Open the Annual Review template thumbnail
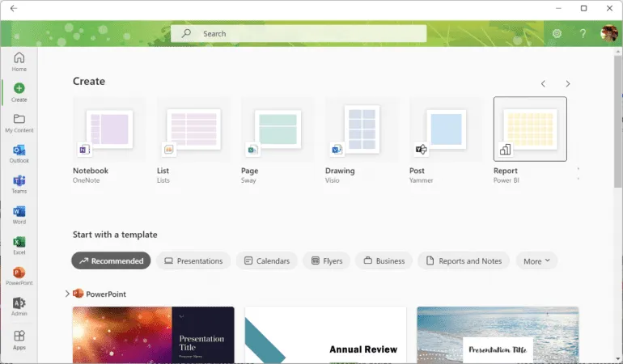 pyautogui.click(x=325, y=335)
